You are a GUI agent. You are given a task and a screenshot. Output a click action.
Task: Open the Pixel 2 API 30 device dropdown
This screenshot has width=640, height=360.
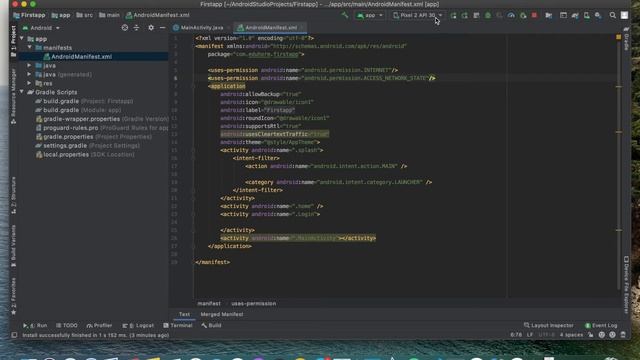[x=417, y=15]
